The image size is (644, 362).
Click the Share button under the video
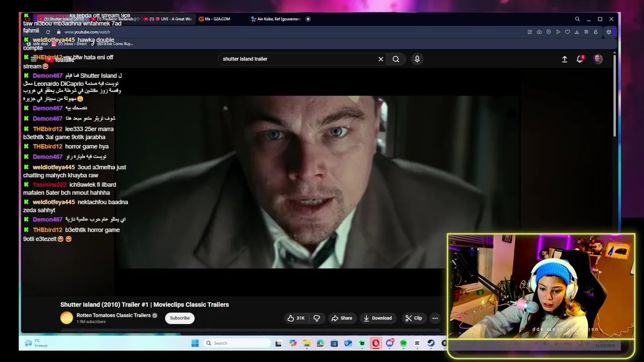coord(342,318)
